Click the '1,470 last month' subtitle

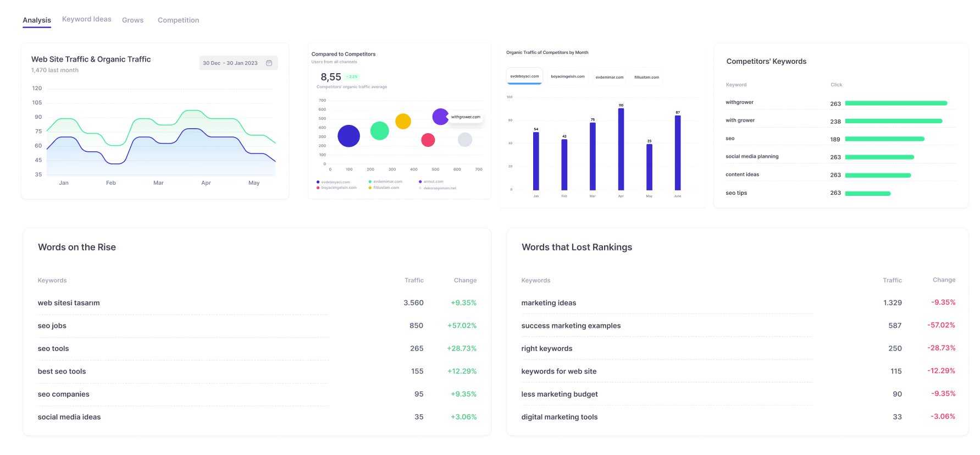click(x=55, y=70)
